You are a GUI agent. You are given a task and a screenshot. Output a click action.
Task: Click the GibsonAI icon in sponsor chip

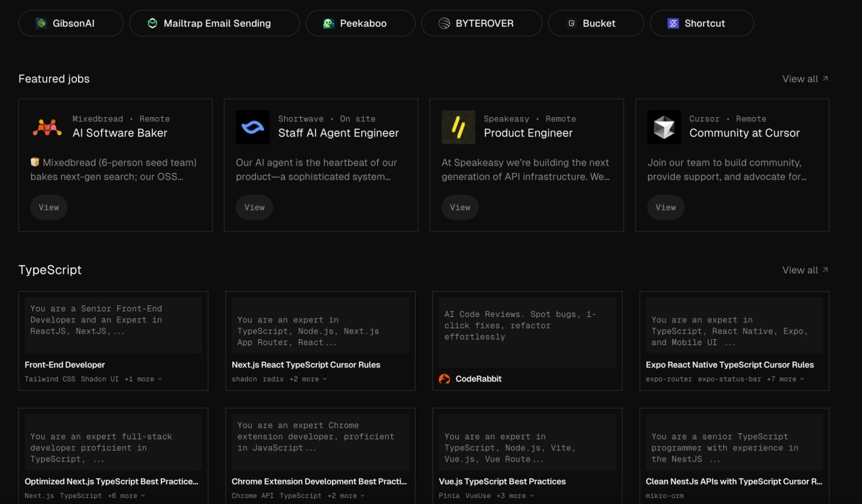coord(41,24)
